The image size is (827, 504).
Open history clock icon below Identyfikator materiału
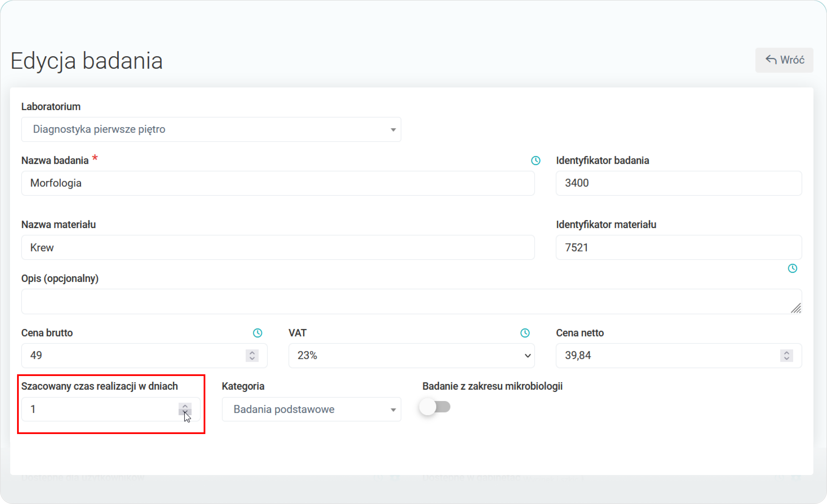[792, 268]
